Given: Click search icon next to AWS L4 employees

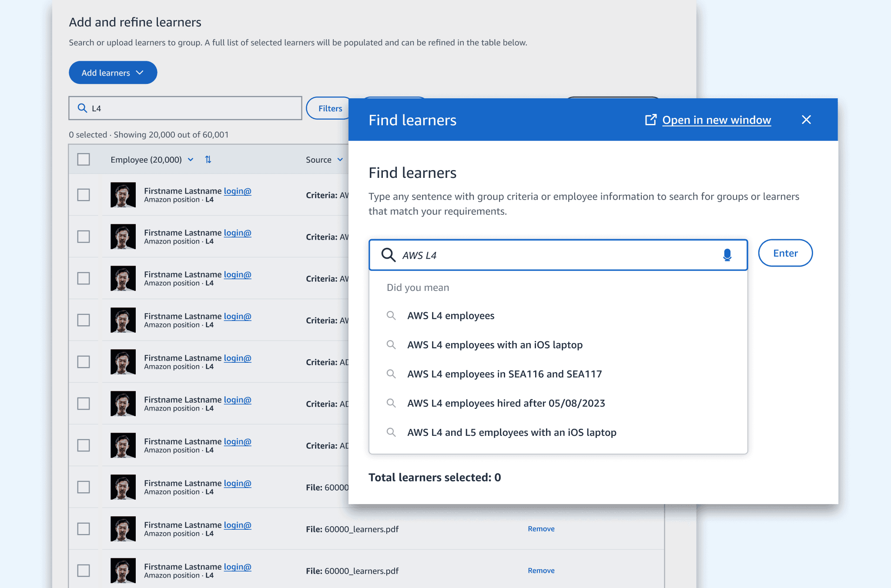Looking at the screenshot, I should 391,316.
